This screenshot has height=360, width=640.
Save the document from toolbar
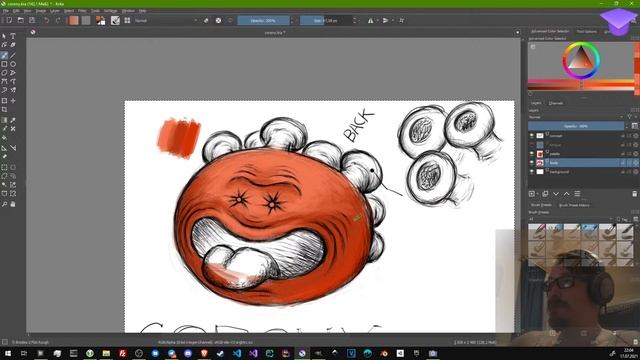32,20
